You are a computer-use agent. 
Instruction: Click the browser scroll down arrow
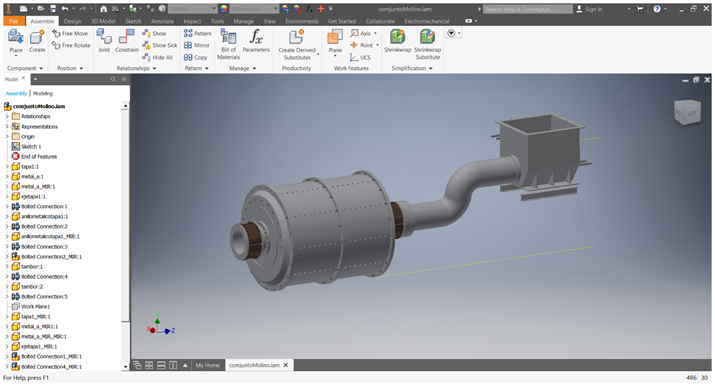(x=125, y=366)
